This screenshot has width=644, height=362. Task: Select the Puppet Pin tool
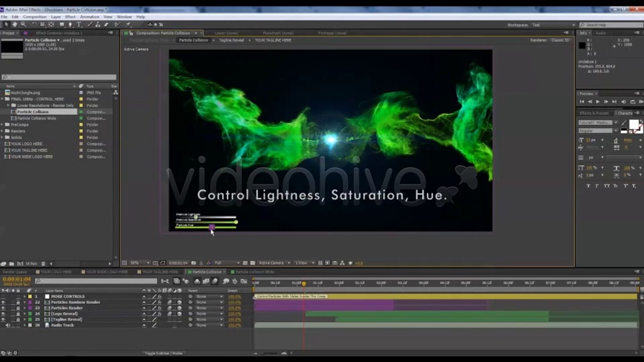[x=128, y=24]
